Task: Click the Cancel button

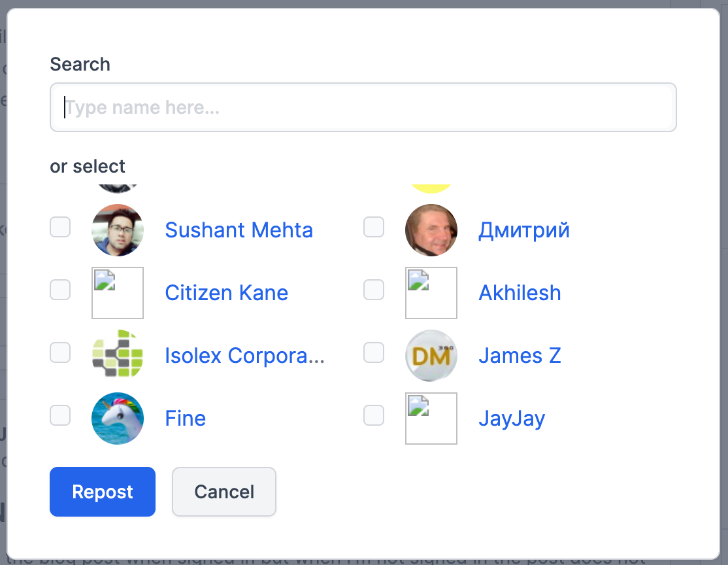Action: point(224,492)
